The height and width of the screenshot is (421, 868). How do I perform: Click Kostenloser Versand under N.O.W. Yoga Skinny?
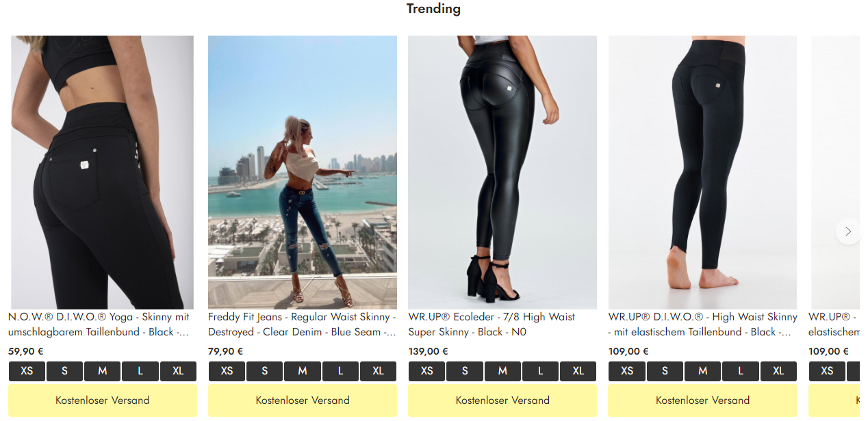pyautogui.click(x=103, y=400)
